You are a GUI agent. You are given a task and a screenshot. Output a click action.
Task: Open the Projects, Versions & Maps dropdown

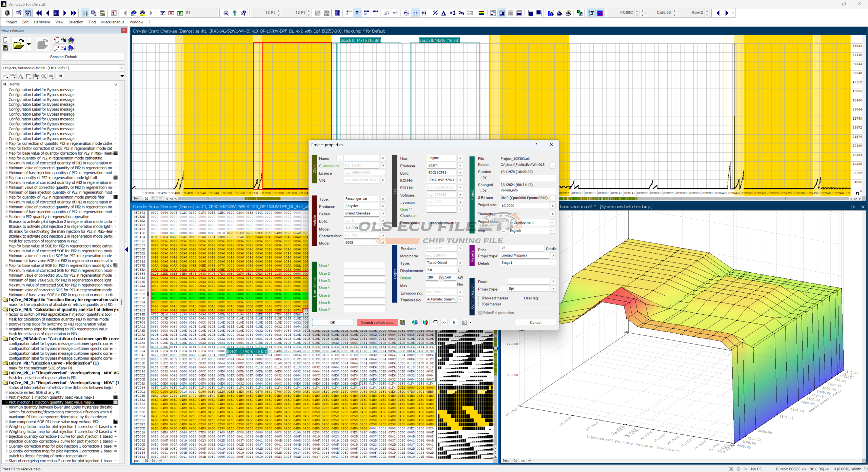point(122,68)
